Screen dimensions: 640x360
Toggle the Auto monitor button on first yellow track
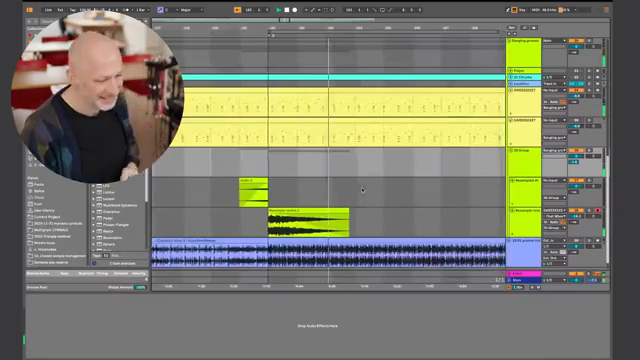click(x=554, y=102)
